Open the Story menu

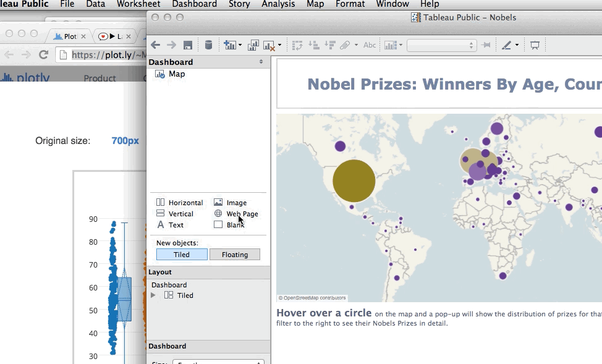pyautogui.click(x=239, y=4)
